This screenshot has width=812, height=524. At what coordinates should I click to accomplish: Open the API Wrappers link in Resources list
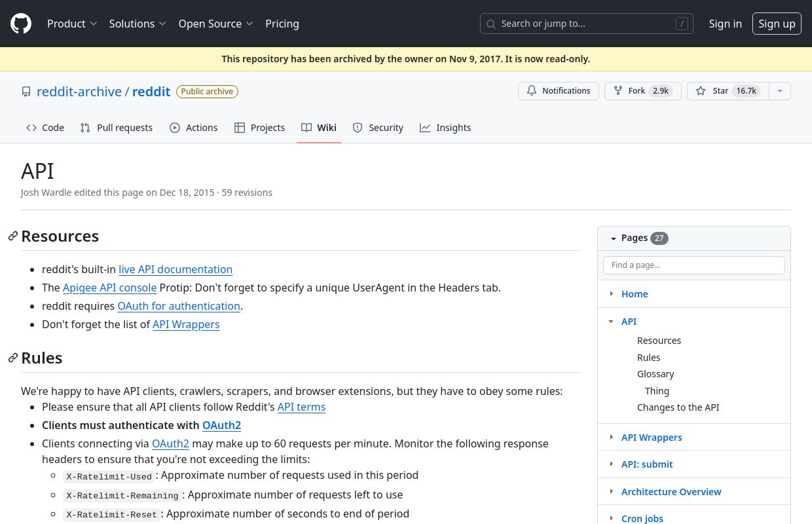point(186,324)
